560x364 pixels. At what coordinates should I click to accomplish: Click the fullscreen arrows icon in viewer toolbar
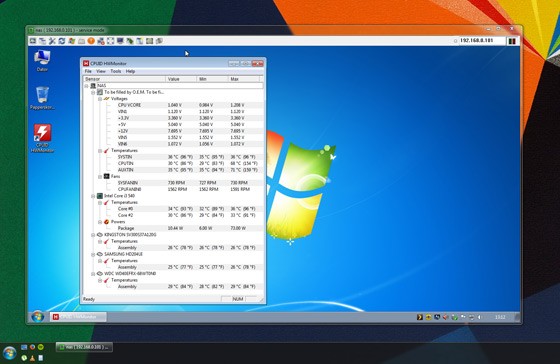[x=110, y=41]
